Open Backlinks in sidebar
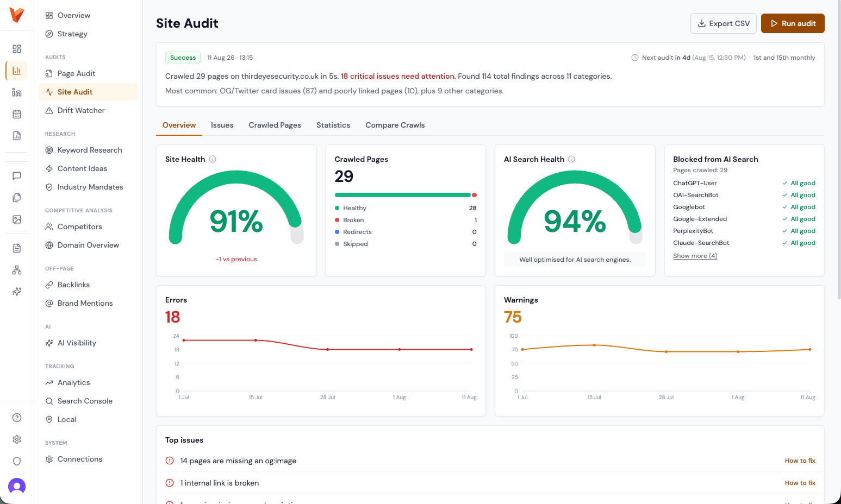The width and height of the screenshot is (841, 504). click(x=88, y=285)
